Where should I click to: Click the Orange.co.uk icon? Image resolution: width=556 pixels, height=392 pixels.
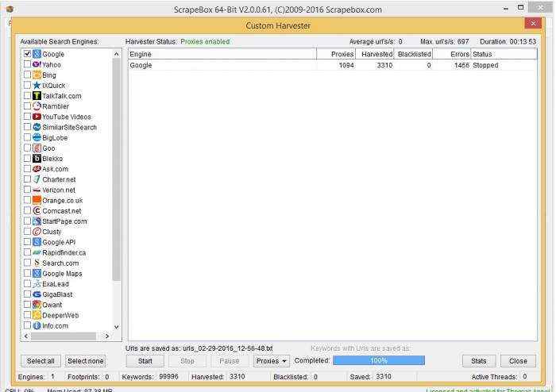pos(37,200)
